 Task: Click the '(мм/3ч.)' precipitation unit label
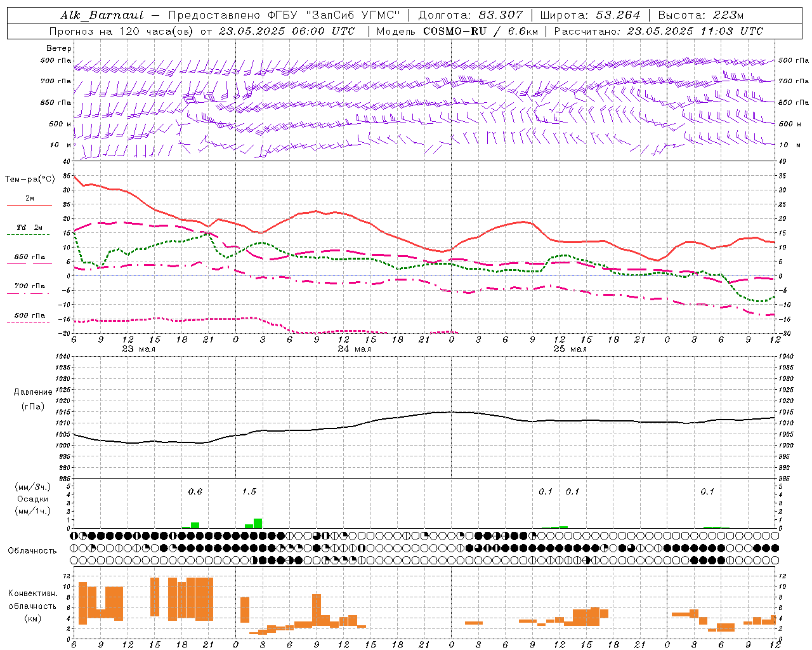pyautogui.click(x=32, y=487)
